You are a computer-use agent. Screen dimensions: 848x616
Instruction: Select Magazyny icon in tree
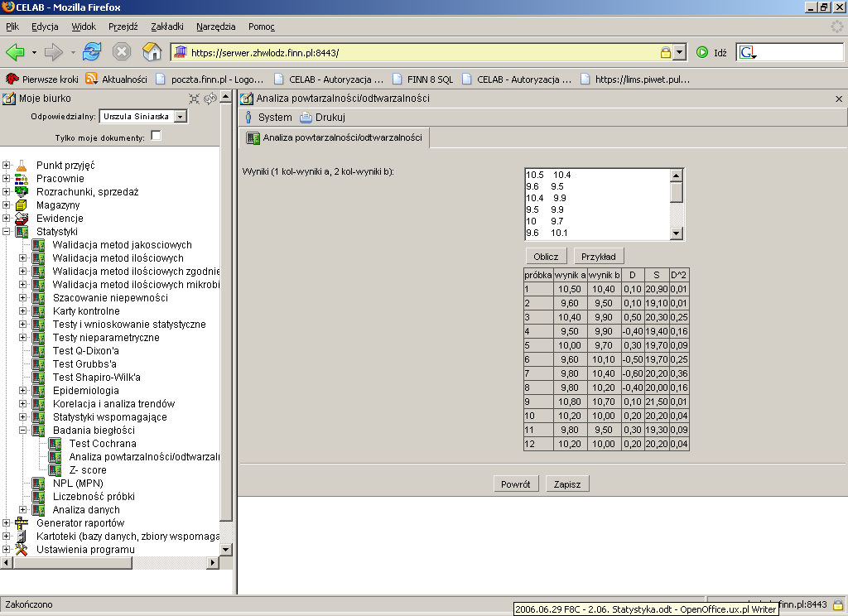(21, 205)
